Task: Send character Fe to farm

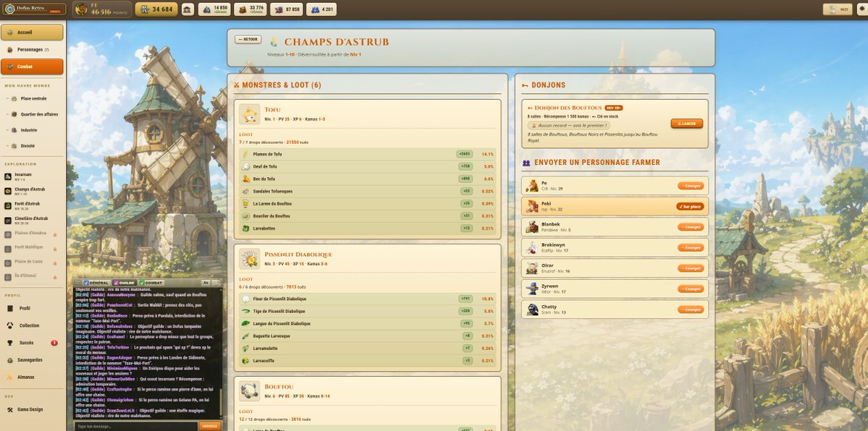Action: click(691, 186)
